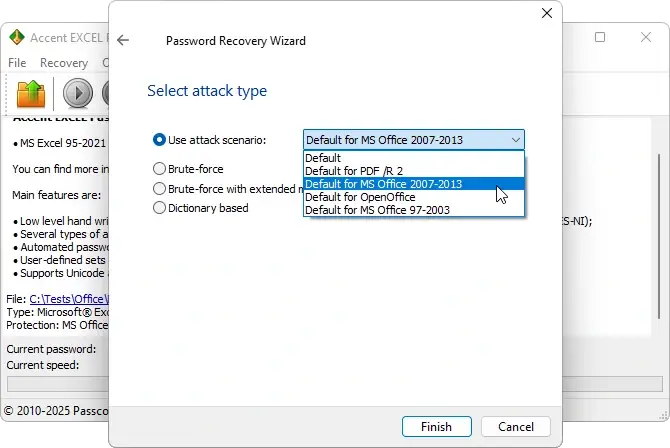Pick Default for PDF /R 2 scenario

[414, 171]
